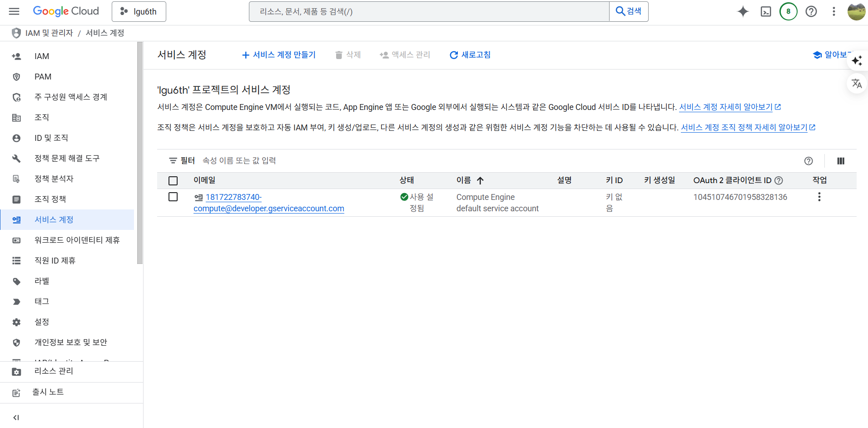The height and width of the screenshot is (428, 868).
Task: Open ID 및 조직 sidebar item
Action: (67, 138)
